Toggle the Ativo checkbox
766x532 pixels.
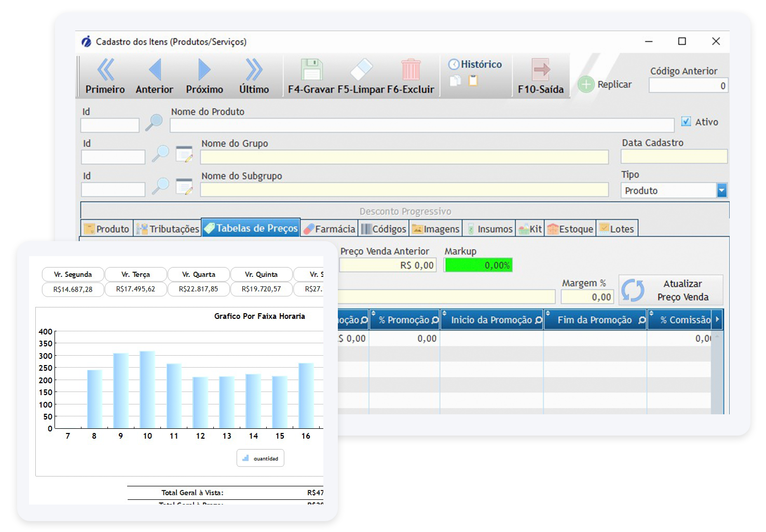coord(686,121)
